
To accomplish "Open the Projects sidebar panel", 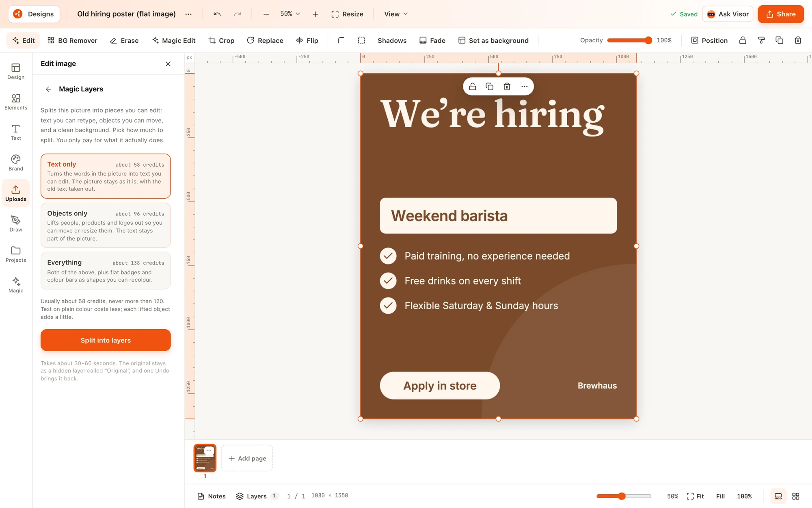I will click(16, 254).
